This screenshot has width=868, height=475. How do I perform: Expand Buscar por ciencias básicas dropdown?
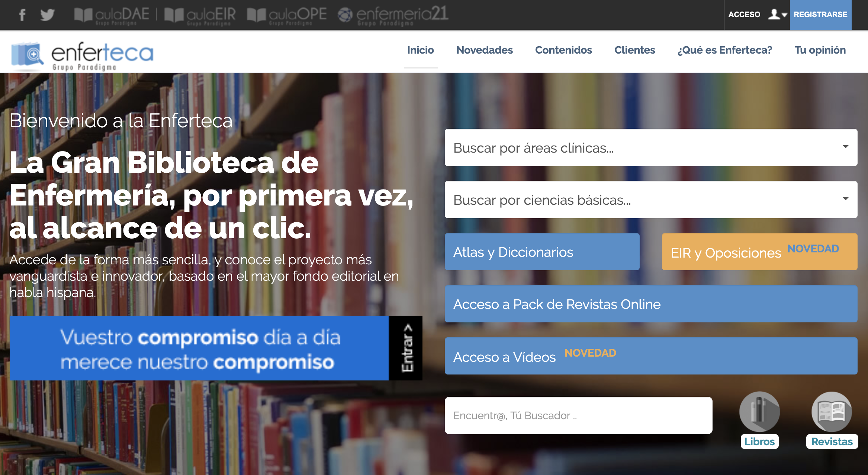651,200
